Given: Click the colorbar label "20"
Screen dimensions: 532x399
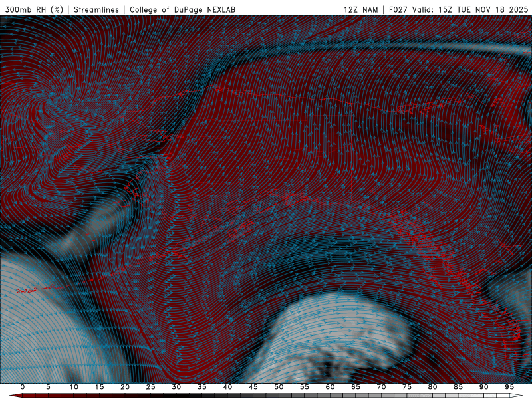Looking at the screenshot, I should point(125,387).
